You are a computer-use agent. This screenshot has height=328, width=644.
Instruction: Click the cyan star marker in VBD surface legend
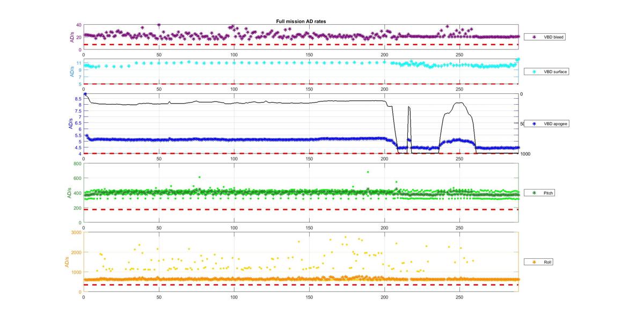(x=533, y=71)
